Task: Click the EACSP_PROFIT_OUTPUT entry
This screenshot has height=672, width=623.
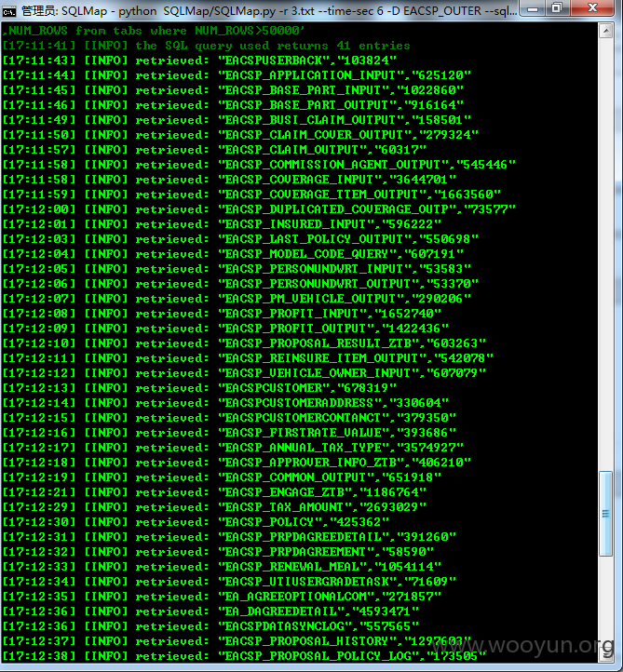Action: coord(225,329)
